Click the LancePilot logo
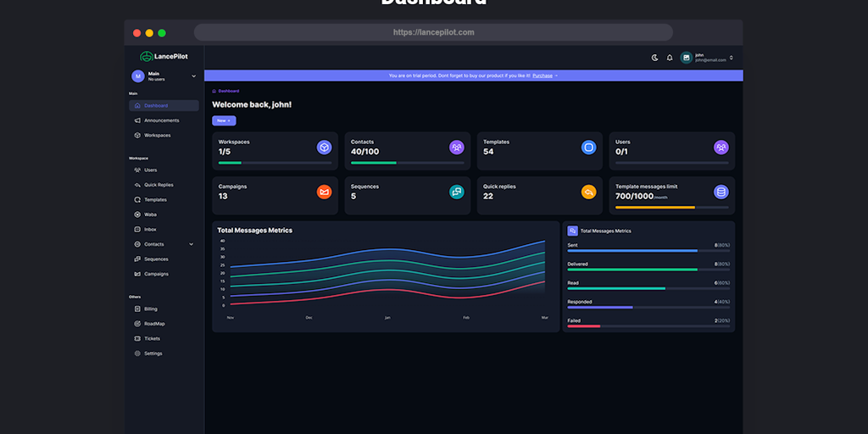This screenshot has width=868, height=434. pos(164,56)
